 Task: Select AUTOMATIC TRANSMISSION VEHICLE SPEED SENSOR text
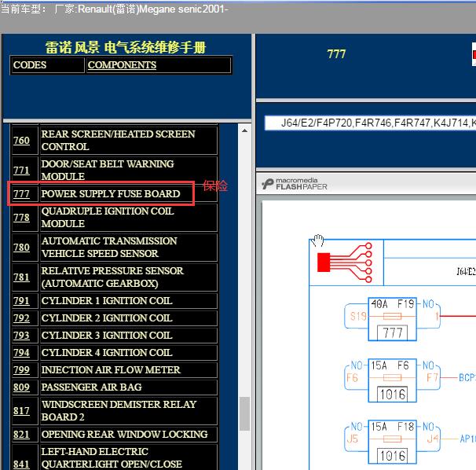109,248
